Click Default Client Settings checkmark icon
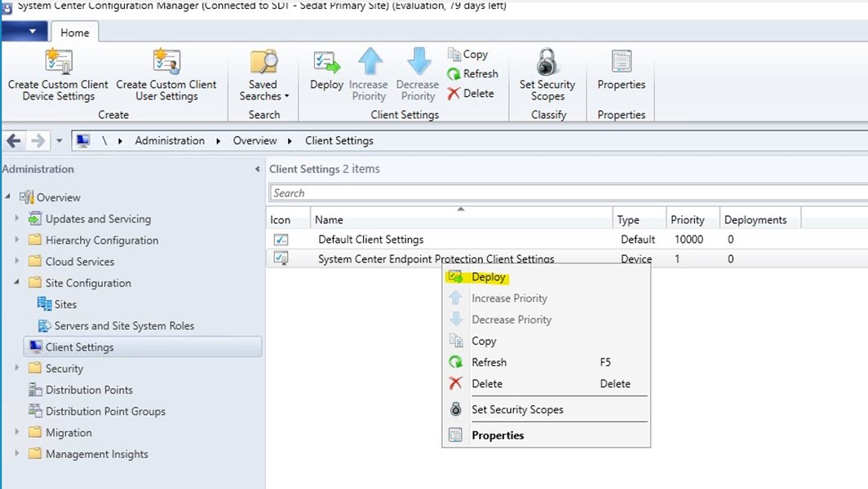The height and width of the screenshot is (489, 868). pyautogui.click(x=281, y=240)
